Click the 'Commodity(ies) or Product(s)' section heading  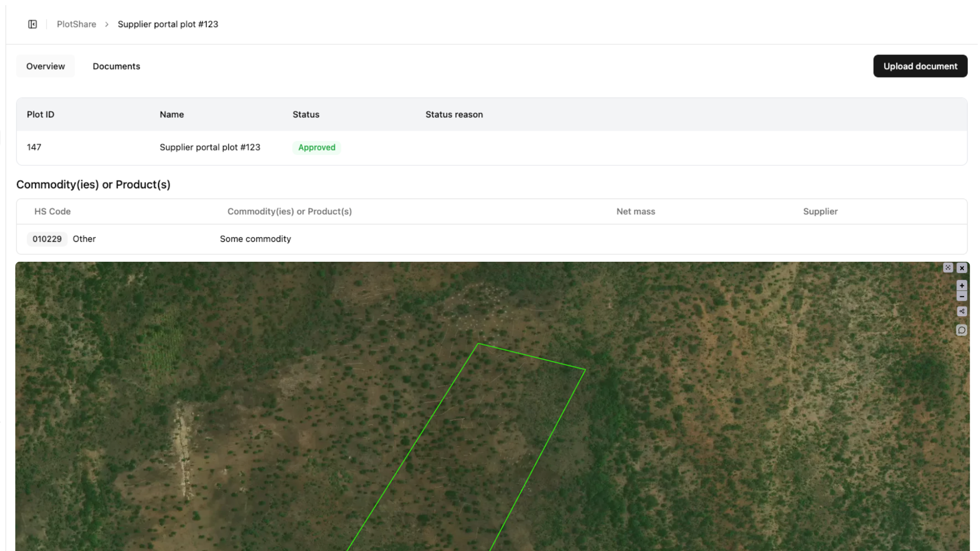[x=93, y=185]
